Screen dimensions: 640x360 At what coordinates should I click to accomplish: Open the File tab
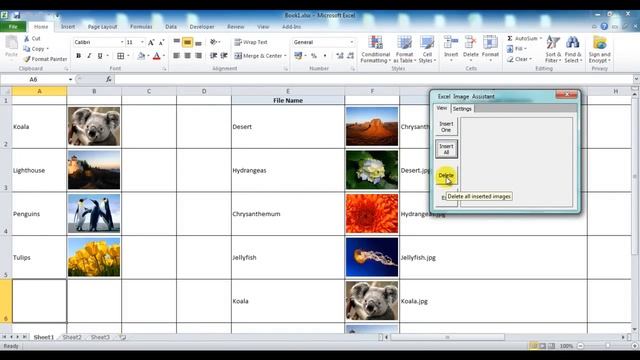coord(13,27)
